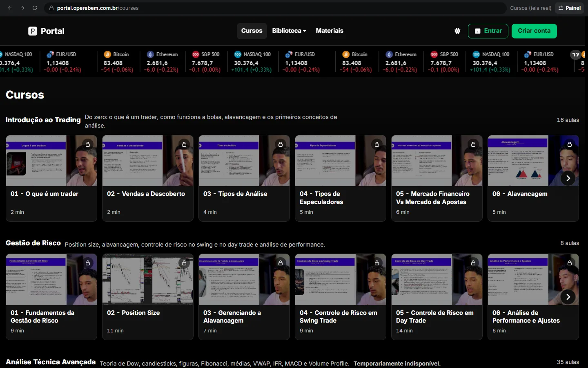This screenshot has width=588, height=368.
Task: Click the Cursos (tela real) label
Action: pos(530,8)
